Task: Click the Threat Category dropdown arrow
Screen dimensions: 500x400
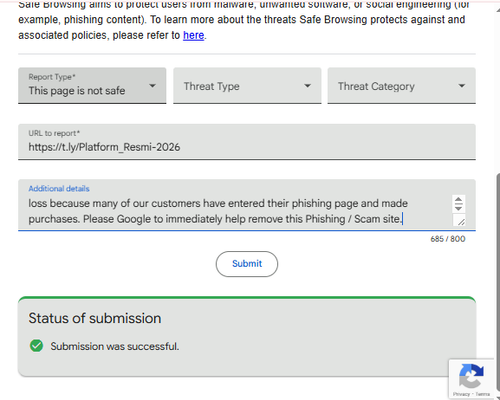Action: coord(462,86)
